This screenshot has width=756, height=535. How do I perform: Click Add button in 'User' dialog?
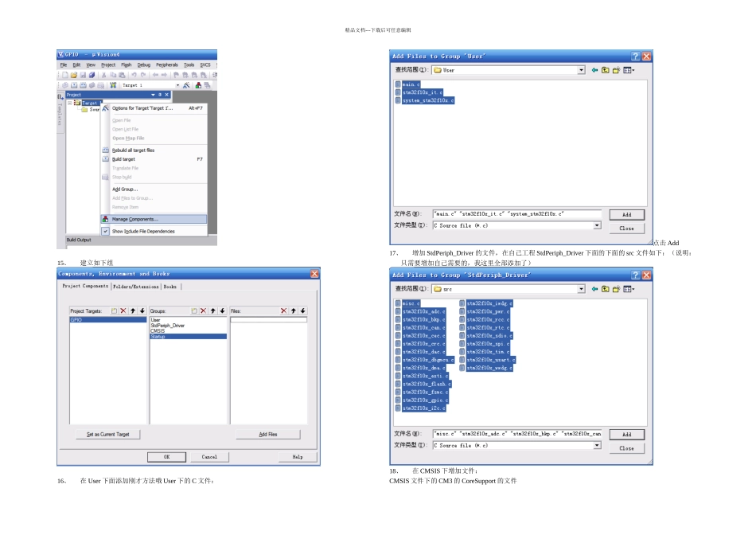click(x=627, y=215)
